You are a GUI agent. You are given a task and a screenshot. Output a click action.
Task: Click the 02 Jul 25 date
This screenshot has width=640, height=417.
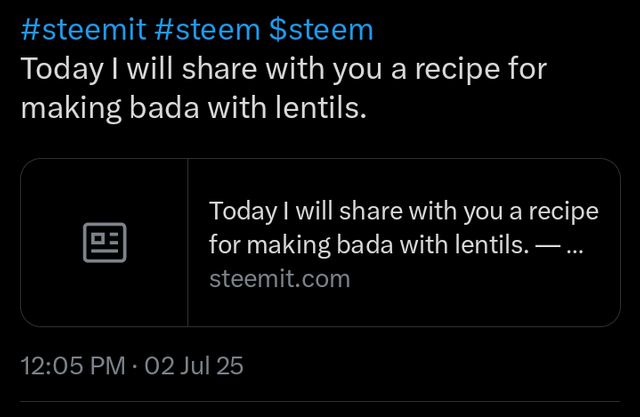[194, 366]
